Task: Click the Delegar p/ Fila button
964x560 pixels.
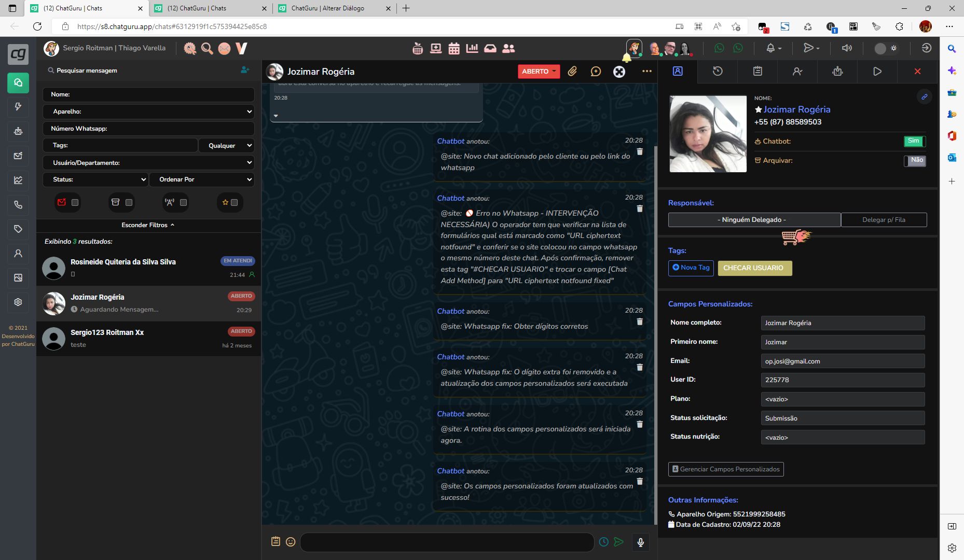Action: coord(884,220)
